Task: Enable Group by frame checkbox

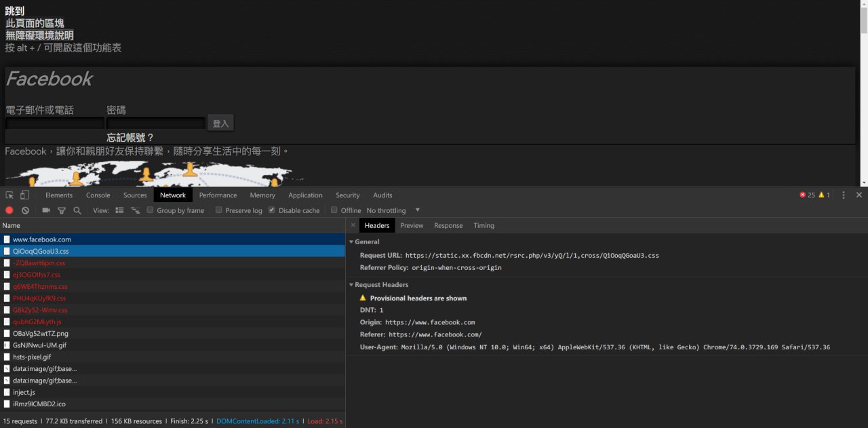Action: [x=150, y=210]
